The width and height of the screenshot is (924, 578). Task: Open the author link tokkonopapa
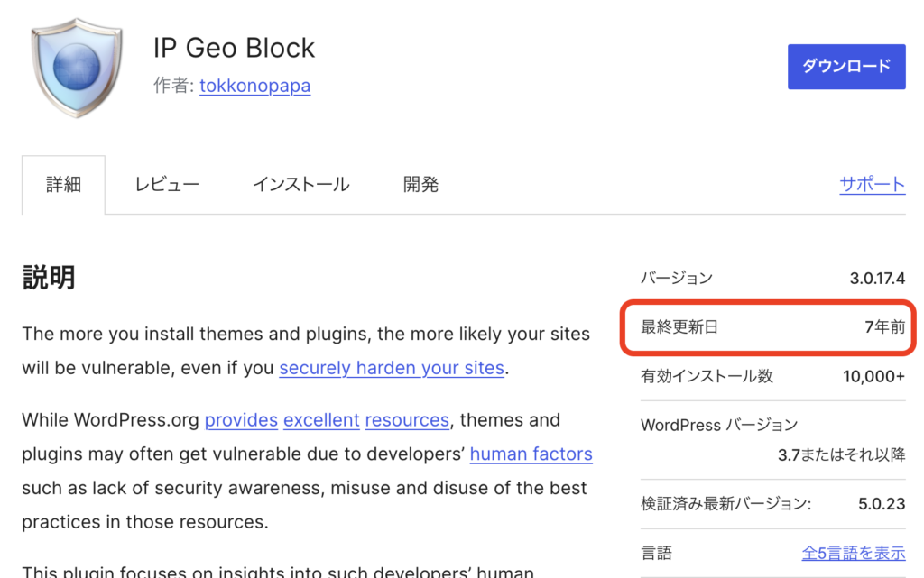tap(254, 87)
